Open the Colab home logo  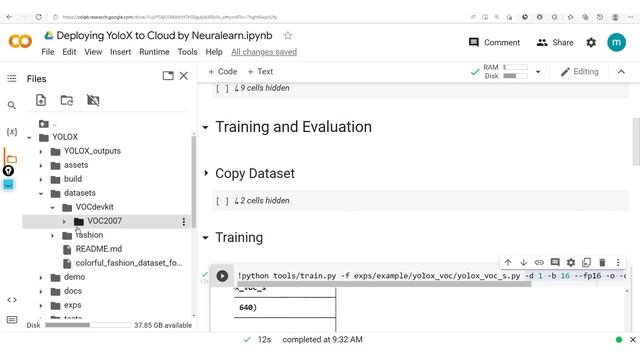click(20, 41)
